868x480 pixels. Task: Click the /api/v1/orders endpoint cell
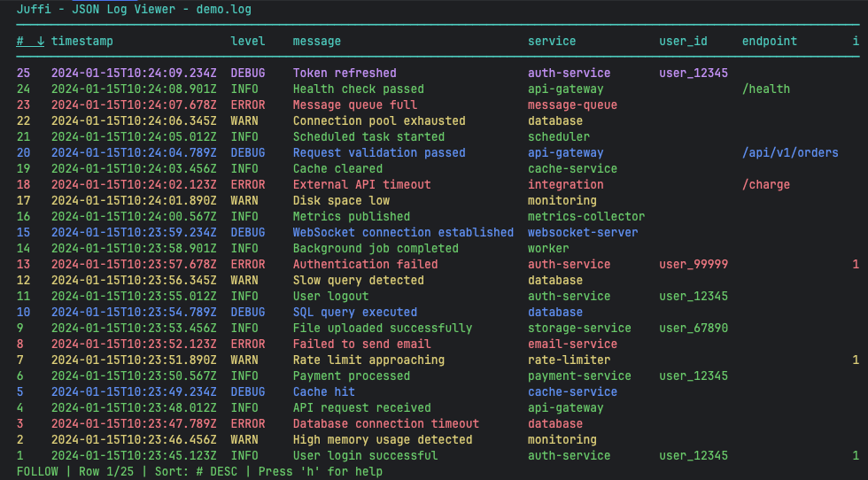[x=790, y=153]
